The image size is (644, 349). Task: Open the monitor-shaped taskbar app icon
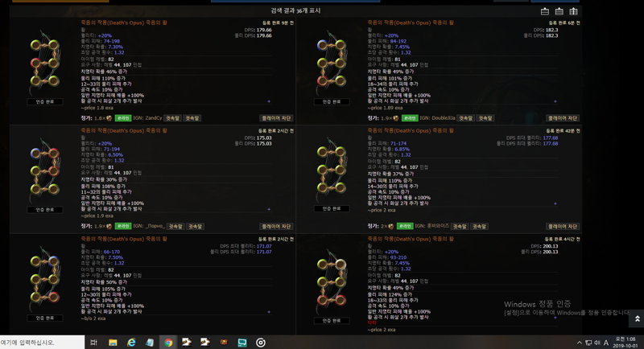point(242,343)
